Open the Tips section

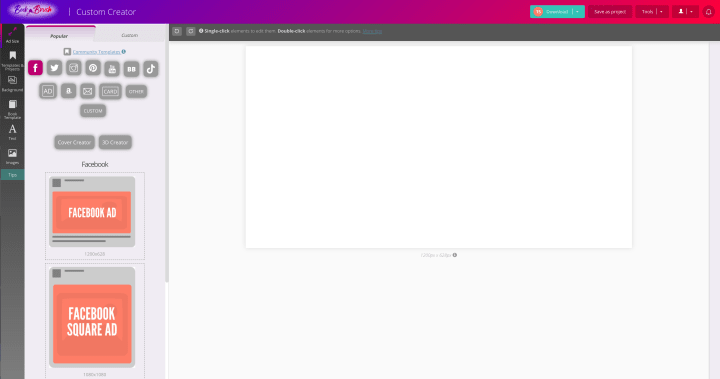click(12, 175)
